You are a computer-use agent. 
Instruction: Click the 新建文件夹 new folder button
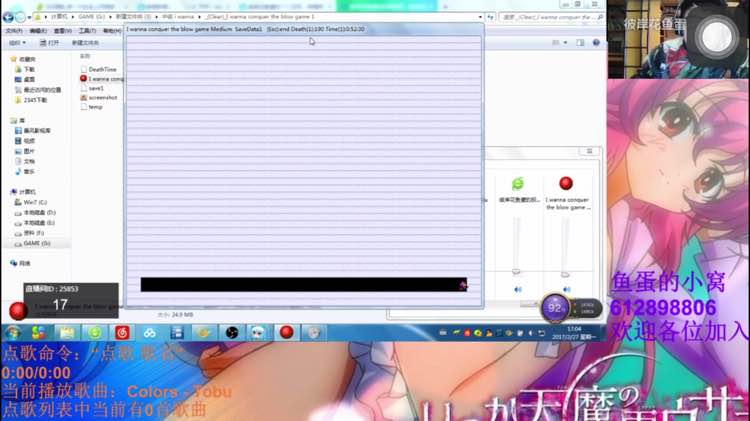click(85, 43)
